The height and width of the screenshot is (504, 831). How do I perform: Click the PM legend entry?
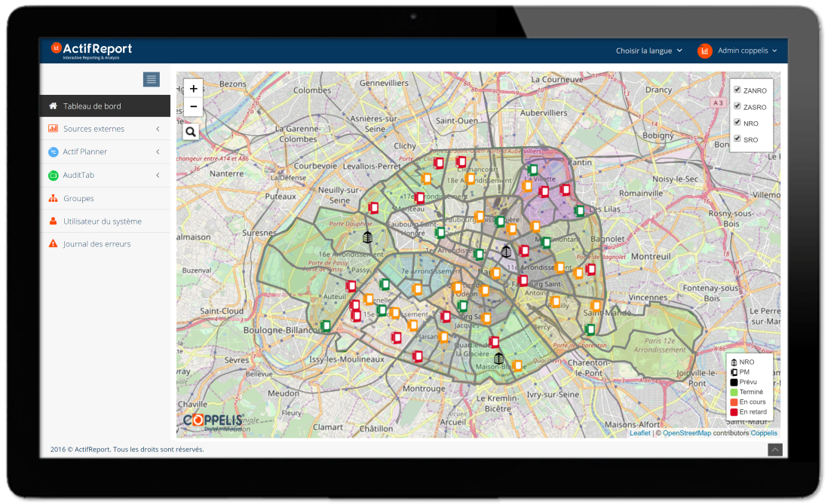click(741, 372)
